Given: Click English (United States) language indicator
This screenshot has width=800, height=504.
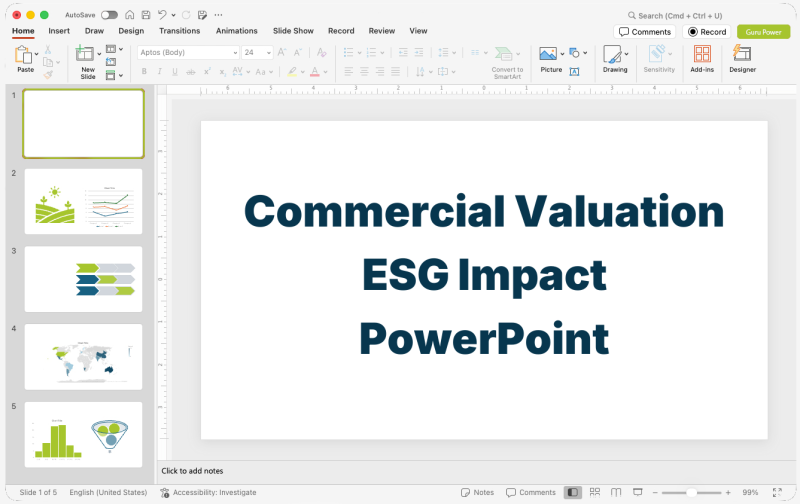Looking at the screenshot, I should (x=108, y=492).
